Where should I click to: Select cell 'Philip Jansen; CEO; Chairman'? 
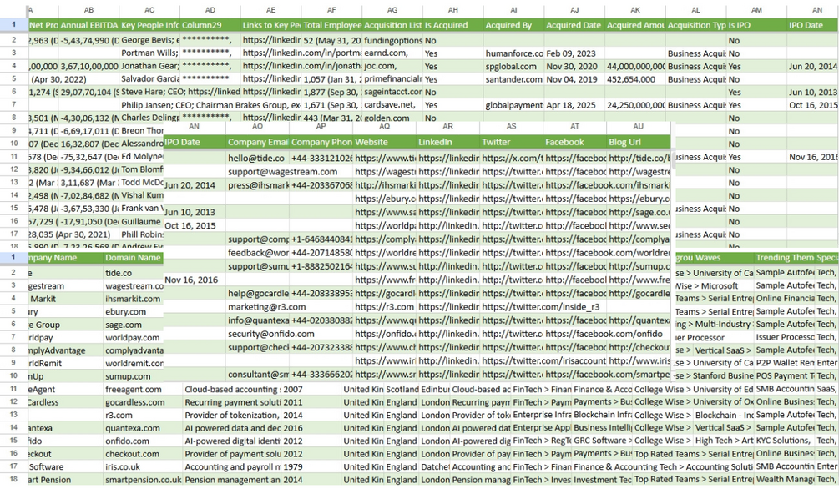point(210,105)
